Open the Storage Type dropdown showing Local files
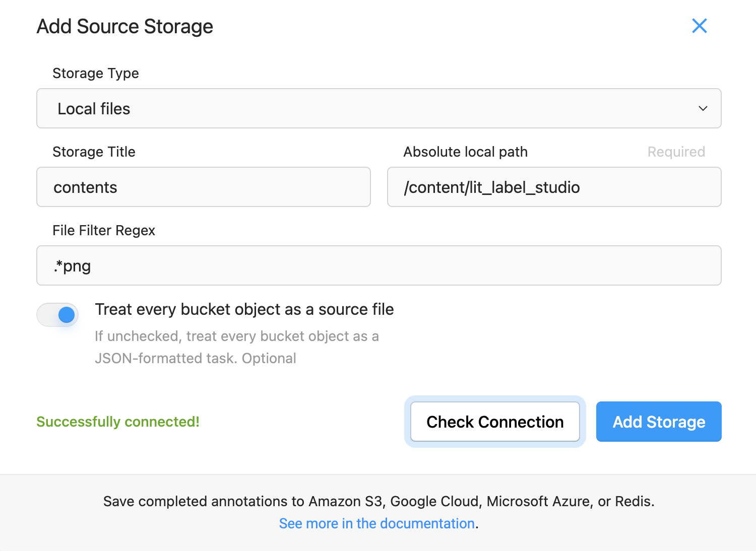The height and width of the screenshot is (551, 756). pyautogui.click(x=378, y=108)
